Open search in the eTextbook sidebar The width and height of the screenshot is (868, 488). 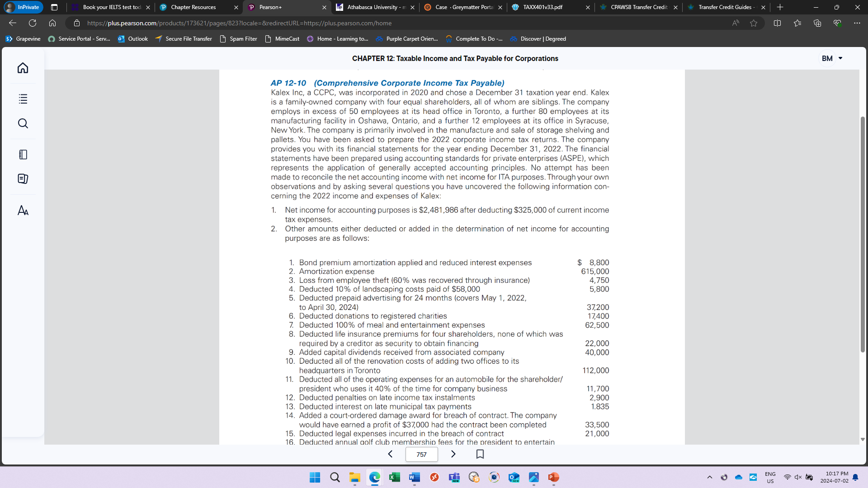[23, 123]
